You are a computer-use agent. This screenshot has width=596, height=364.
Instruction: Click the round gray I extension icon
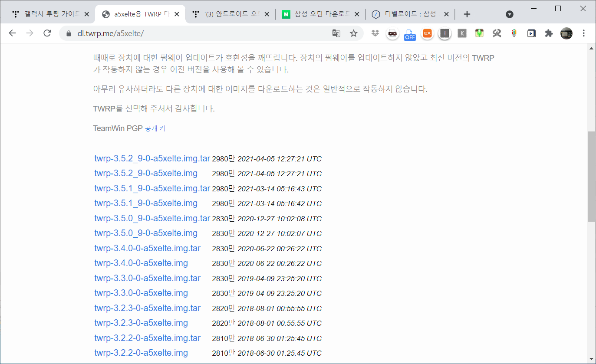click(x=445, y=33)
